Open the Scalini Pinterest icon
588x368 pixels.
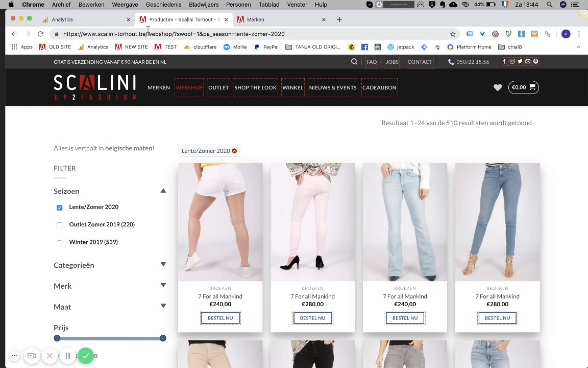pyautogui.click(x=535, y=61)
